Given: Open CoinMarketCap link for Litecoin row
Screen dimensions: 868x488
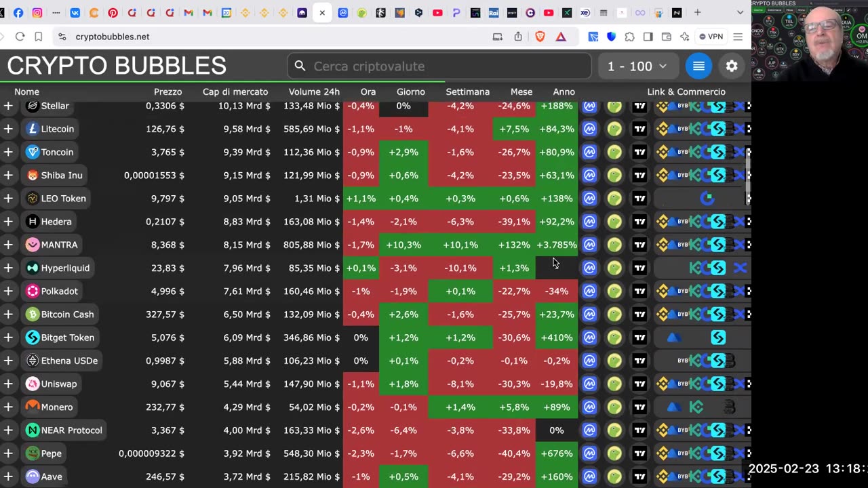Looking at the screenshot, I should tap(589, 129).
